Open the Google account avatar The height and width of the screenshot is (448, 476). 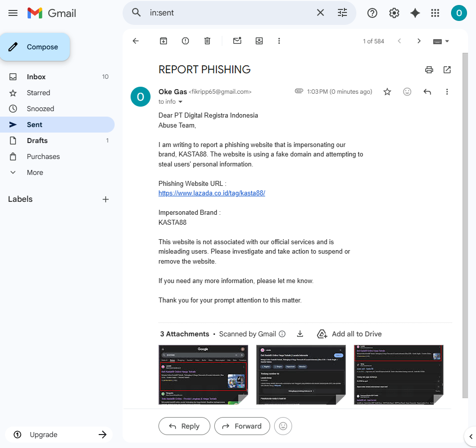[x=459, y=13]
